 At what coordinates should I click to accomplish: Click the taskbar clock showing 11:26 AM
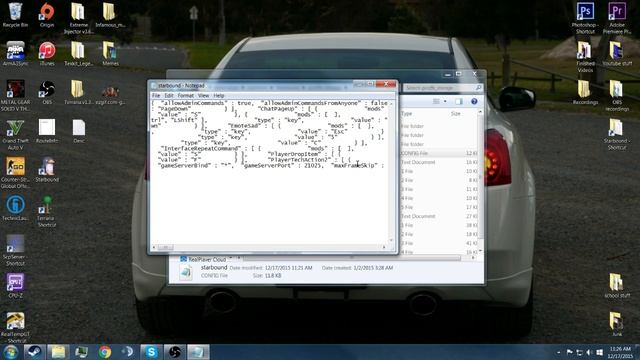620,352
